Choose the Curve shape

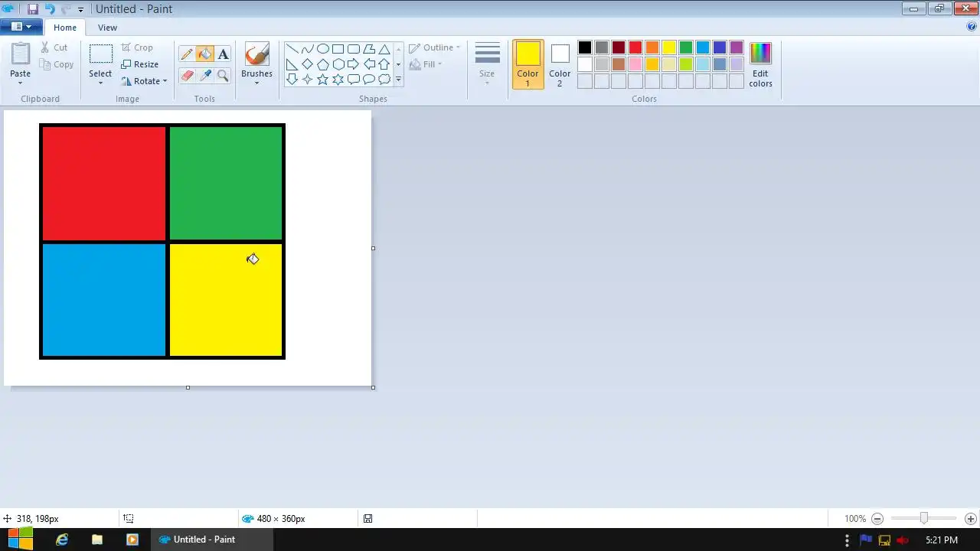308,49
